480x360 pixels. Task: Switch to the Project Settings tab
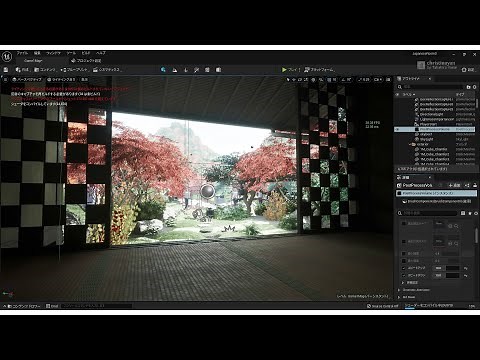pyautogui.click(x=86, y=61)
